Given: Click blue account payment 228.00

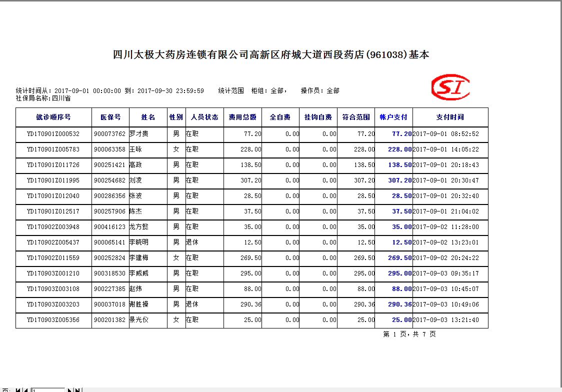Looking at the screenshot, I should click(400, 149).
